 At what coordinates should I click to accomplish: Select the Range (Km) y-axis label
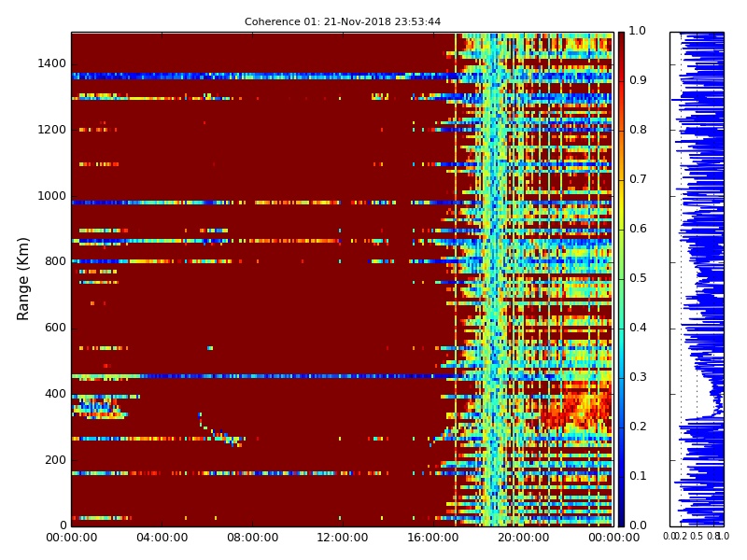[22, 279]
